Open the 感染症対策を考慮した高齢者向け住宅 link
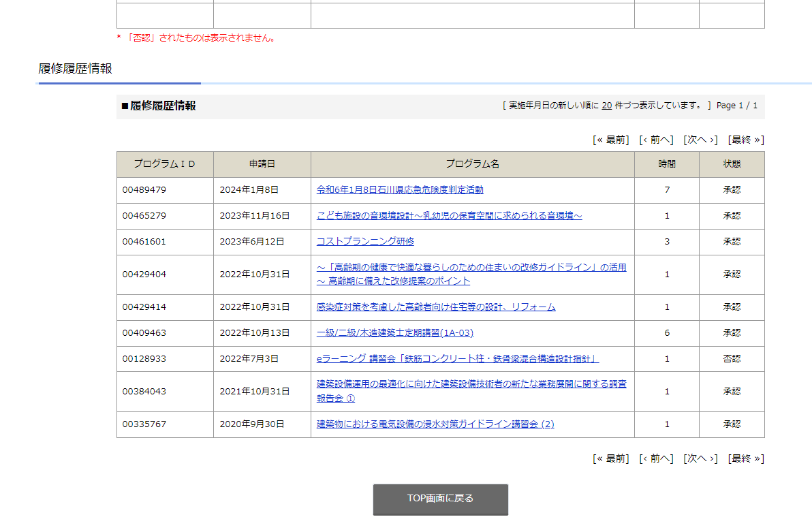 click(x=436, y=307)
